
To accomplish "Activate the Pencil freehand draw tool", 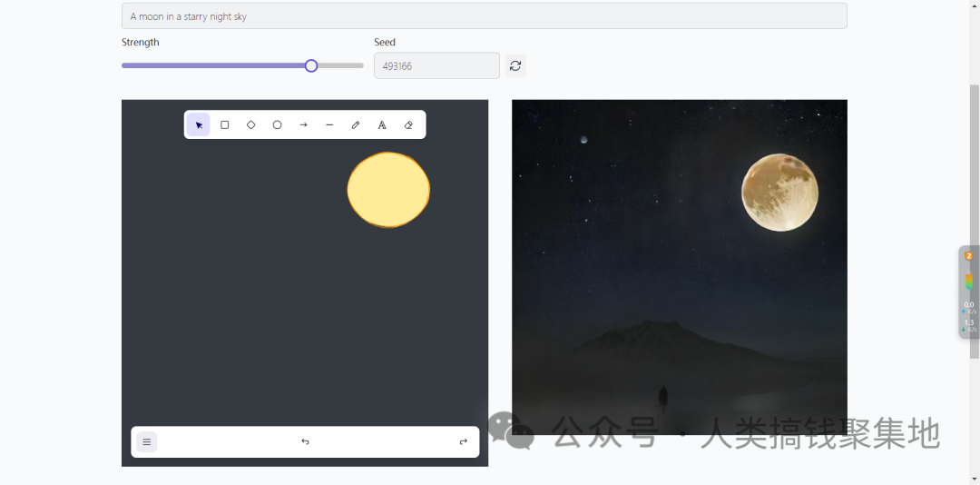I will pos(356,125).
